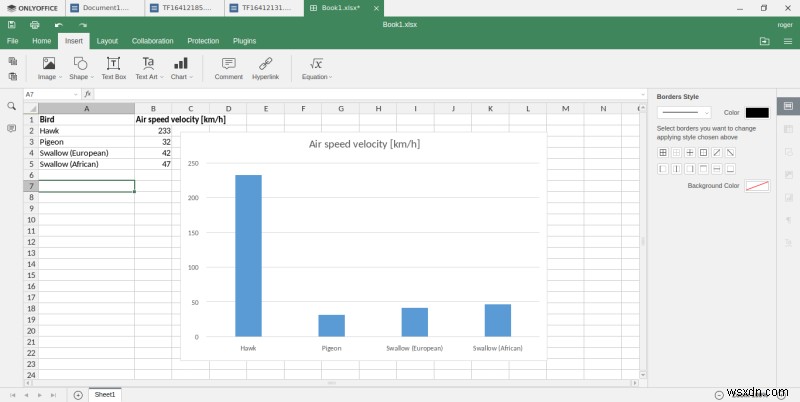Select the Sheet1 tab

click(105, 394)
